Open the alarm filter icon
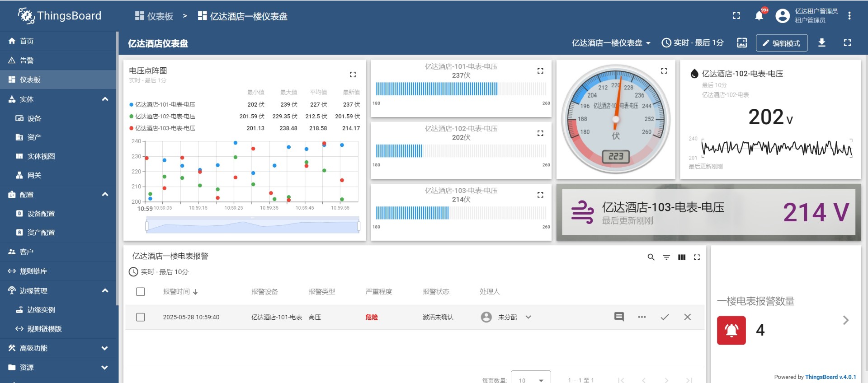Screen dimensions: 868x383 666,257
